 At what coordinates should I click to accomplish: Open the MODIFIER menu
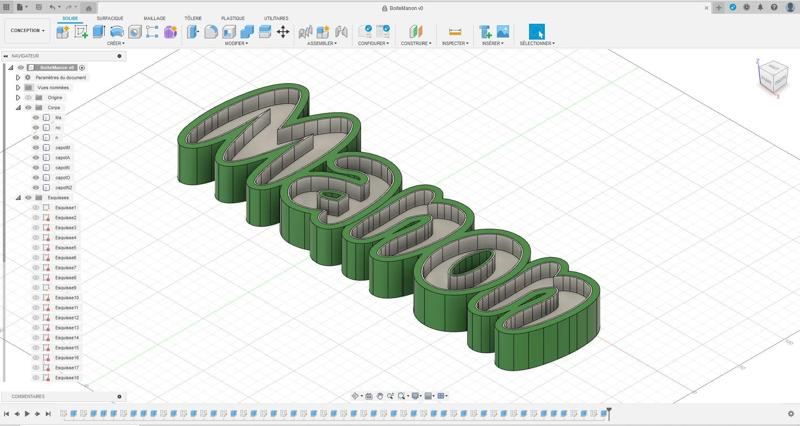(x=237, y=44)
